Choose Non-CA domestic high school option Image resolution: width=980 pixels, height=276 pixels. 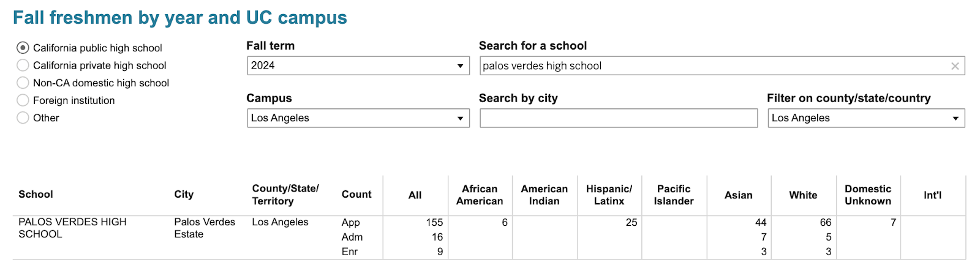coord(23,83)
